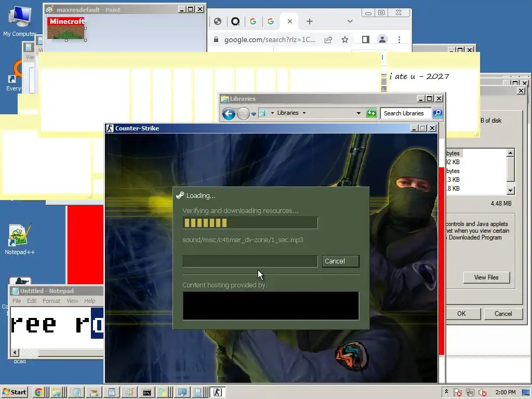This screenshot has height=399, width=532.
Task: Open a new Chrome tab
Action: pyautogui.click(x=310, y=21)
